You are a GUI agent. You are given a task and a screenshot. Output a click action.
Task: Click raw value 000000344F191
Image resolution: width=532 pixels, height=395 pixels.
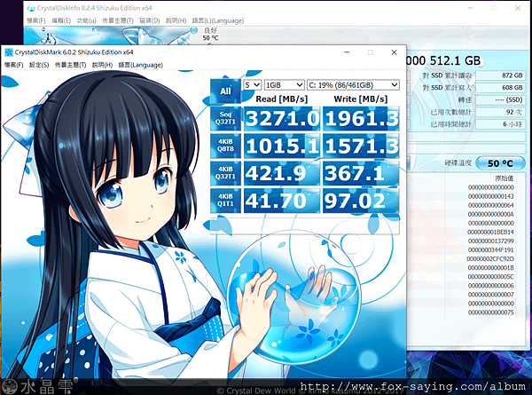pos(490,250)
